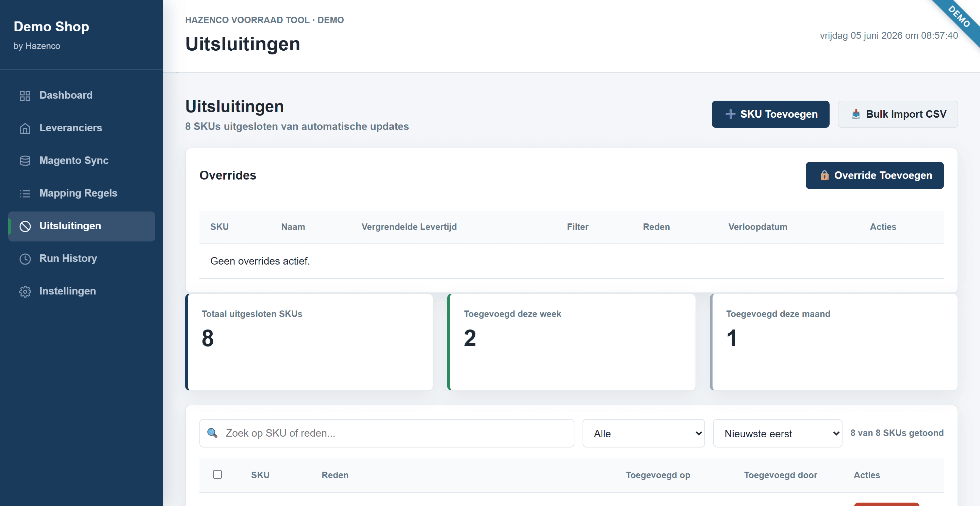
Task: Select Uitsluitingen sidebar item
Action: [81, 226]
